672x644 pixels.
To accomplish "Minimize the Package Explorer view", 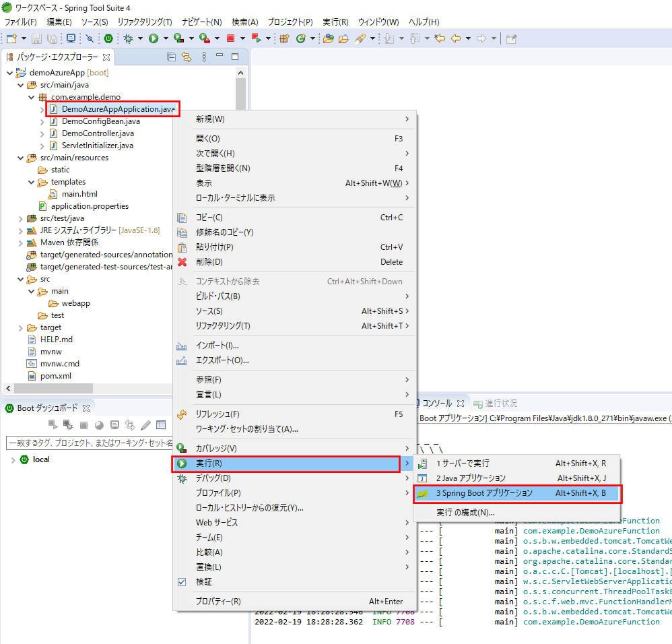I will [x=220, y=56].
